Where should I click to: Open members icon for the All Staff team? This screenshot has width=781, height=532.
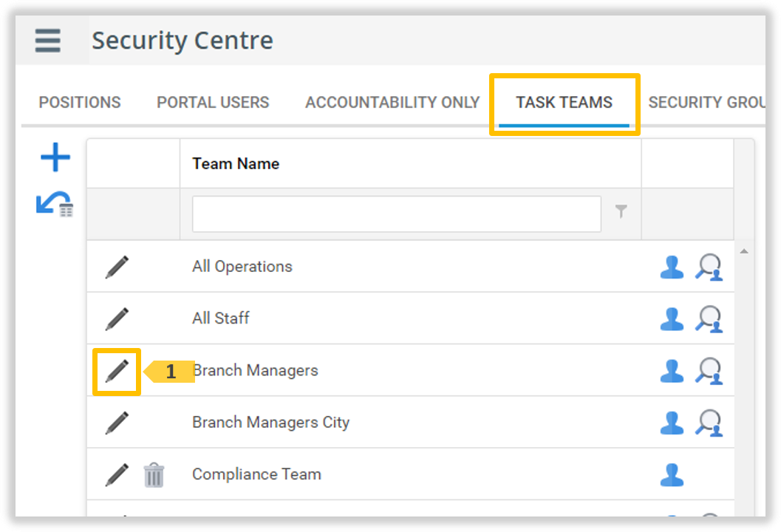(x=671, y=318)
